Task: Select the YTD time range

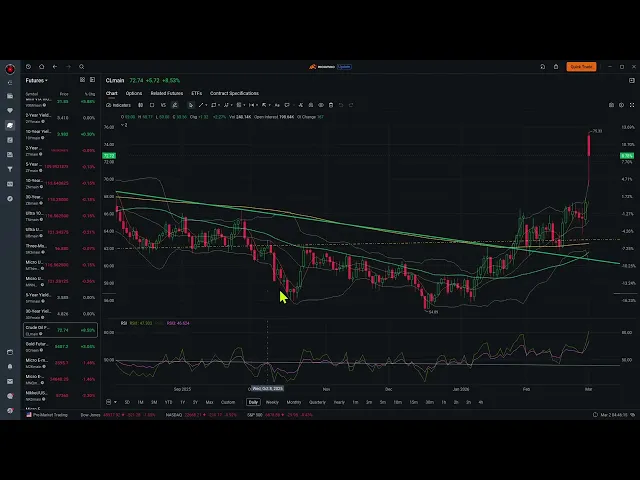Action: [x=168, y=402]
